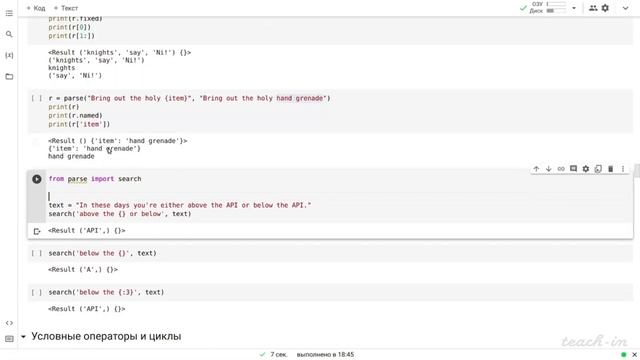The width and height of the screenshot is (640, 360).
Task: Run the 'from parse import search' cell
Action: click(37, 179)
